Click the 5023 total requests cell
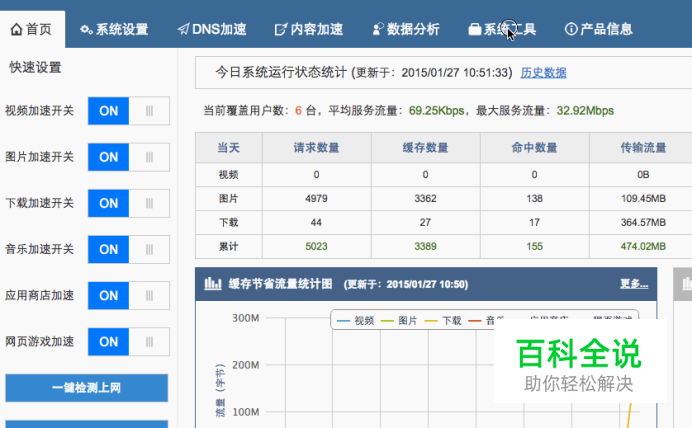This screenshot has width=692, height=428. 316,246
